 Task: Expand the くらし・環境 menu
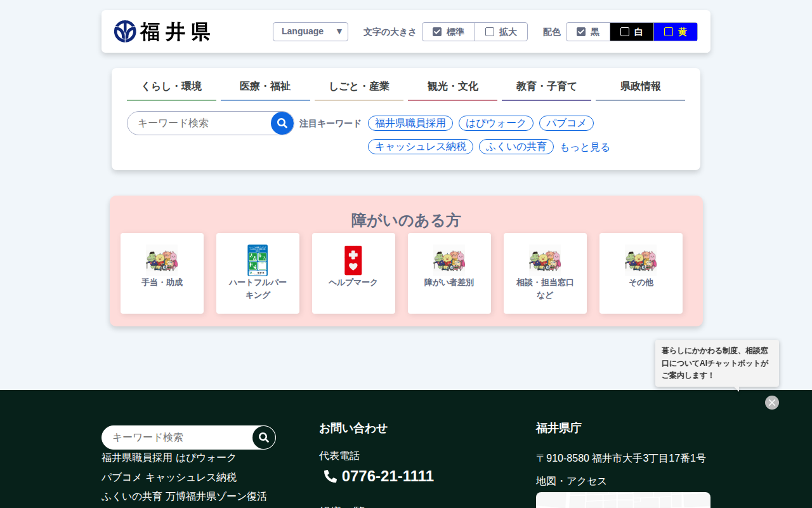(x=171, y=86)
